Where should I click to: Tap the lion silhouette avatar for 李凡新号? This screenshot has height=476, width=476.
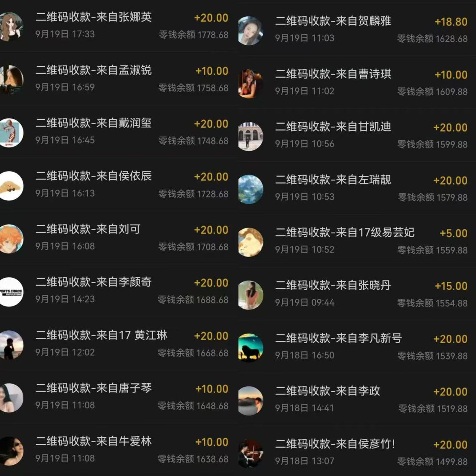[x=251, y=348]
